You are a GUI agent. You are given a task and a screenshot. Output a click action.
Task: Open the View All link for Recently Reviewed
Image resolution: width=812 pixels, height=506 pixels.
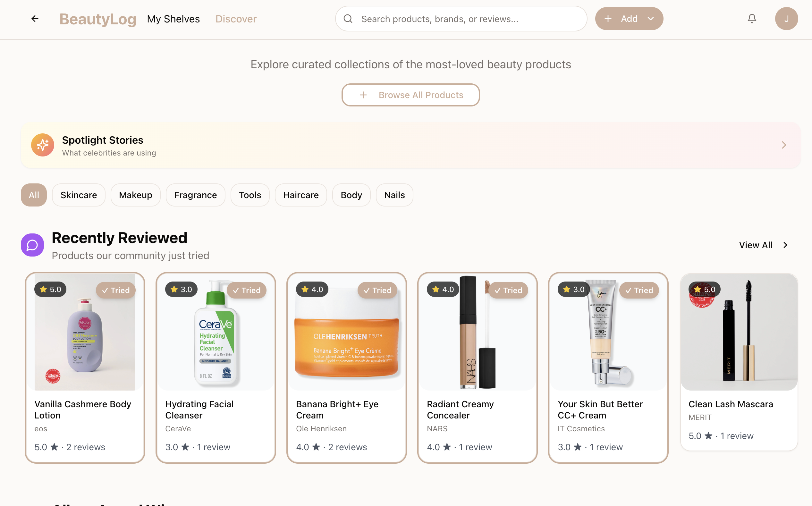pyautogui.click(x=756, y=245)
